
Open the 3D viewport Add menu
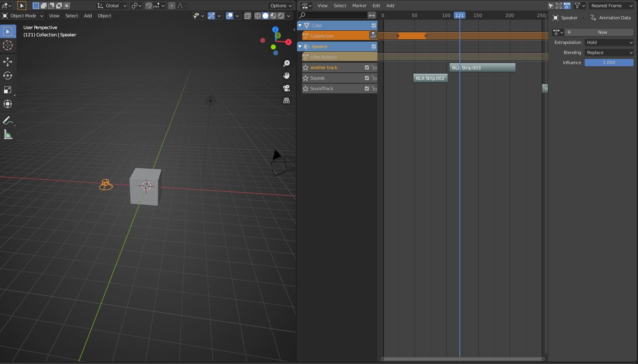pos(88,16)
